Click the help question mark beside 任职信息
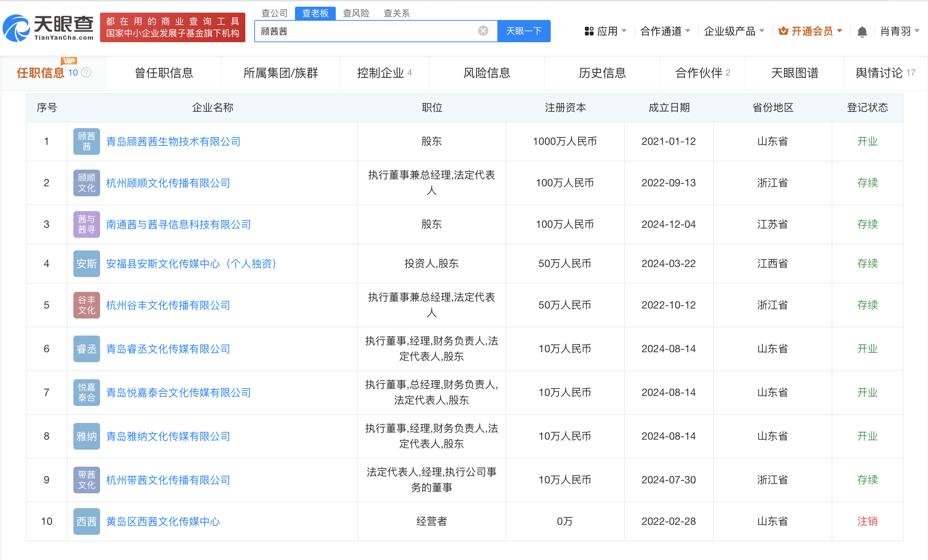The height and width of the screenshot is (560, 928). pos(86,73)
